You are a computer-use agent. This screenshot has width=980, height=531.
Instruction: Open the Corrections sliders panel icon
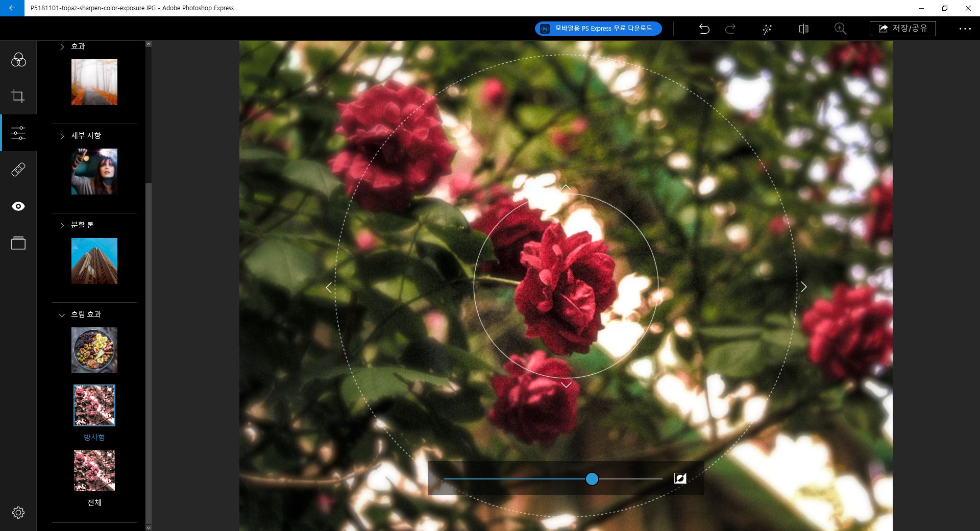18,133
